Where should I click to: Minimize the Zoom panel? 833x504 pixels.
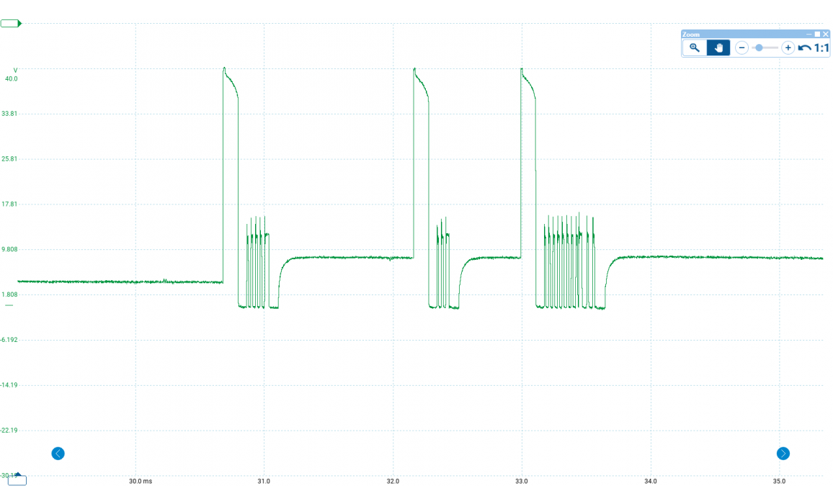point(808,34)
